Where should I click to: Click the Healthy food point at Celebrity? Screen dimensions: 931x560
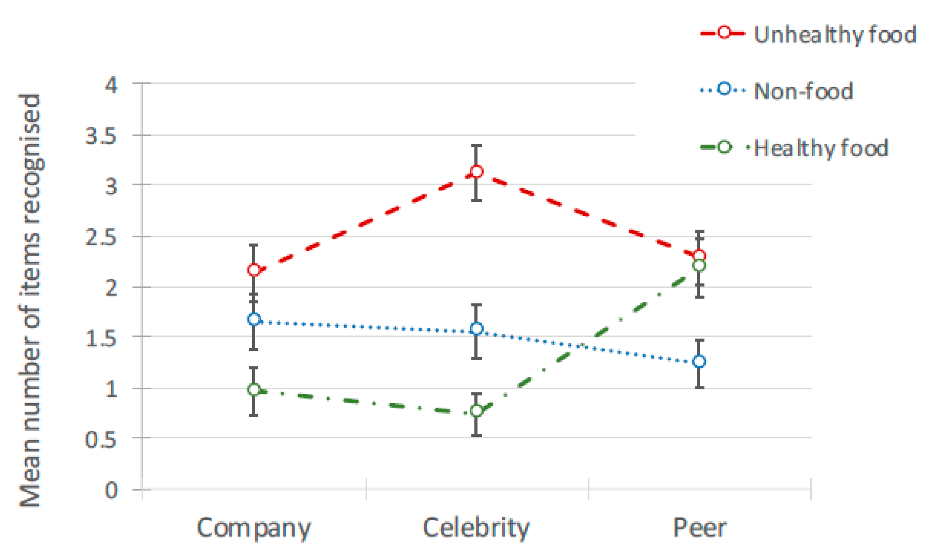pos(476,411)
